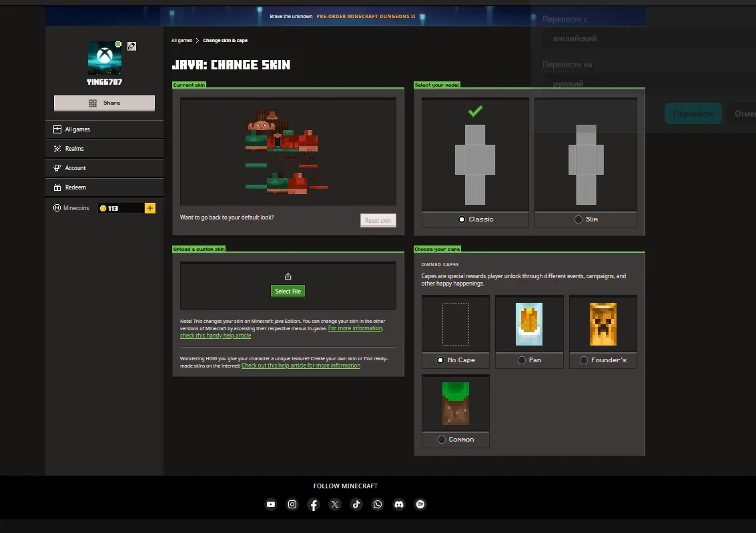
Task: Select the No Cape radio button
Action: 440,360
